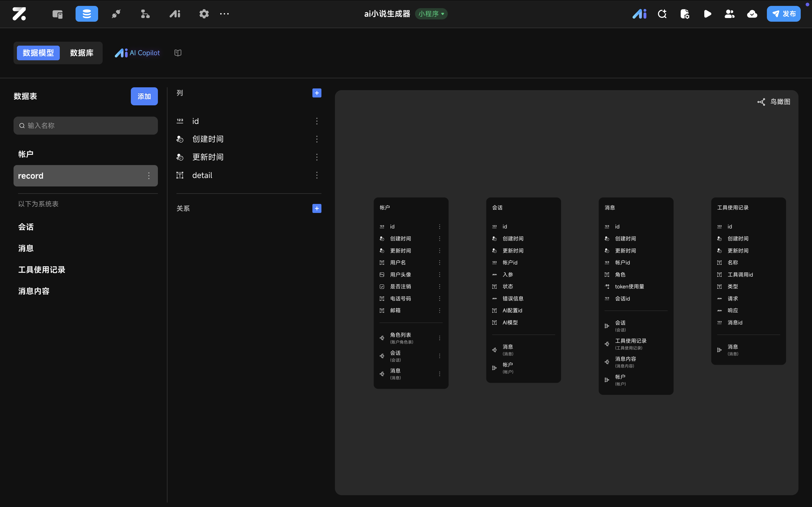The width and height of the screenshot is (812, 507).
Task: Click the preview play icon
Action: point(707,14)
